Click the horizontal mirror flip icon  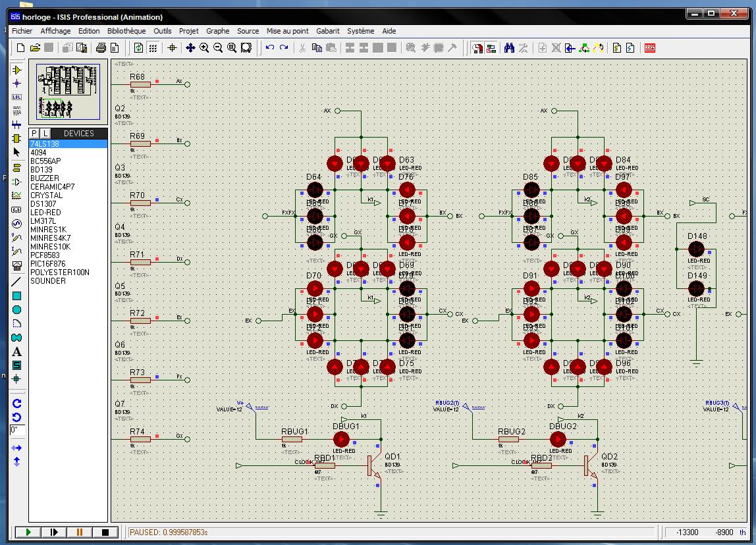point(17,448)
